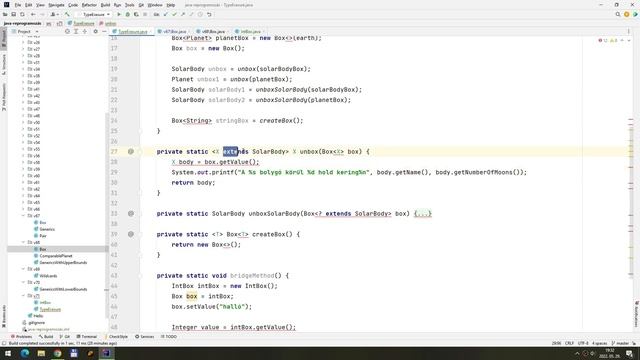The height and width of the screenshot is (360, 640).
Task: Click Show History clock icon
Action: (200, 14)
